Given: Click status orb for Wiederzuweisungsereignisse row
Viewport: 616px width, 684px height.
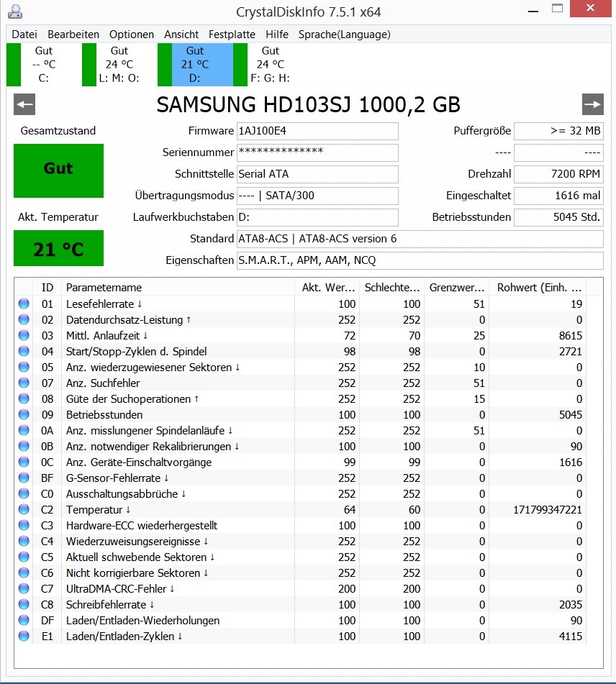Looking at the screenshot, I should tap(24, 541).
